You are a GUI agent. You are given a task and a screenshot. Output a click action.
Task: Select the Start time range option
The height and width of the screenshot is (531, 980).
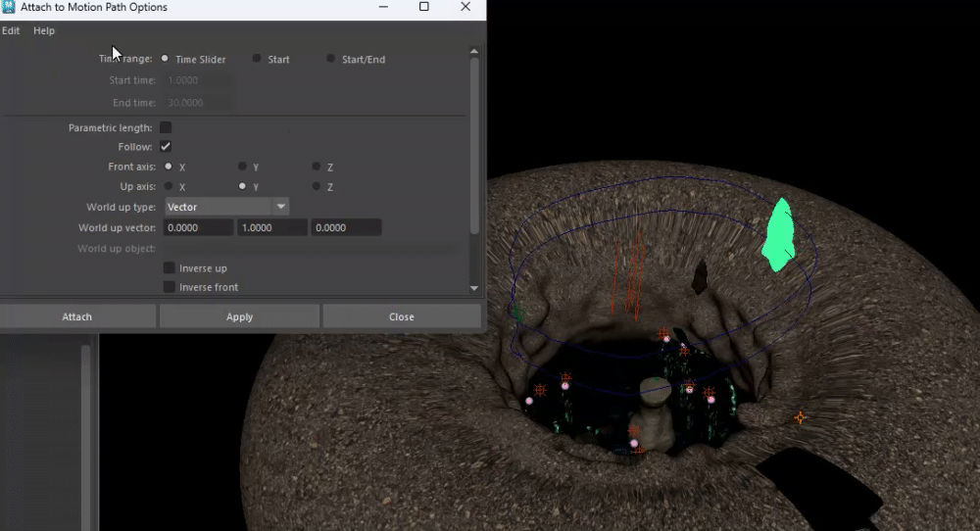point(256,58)
